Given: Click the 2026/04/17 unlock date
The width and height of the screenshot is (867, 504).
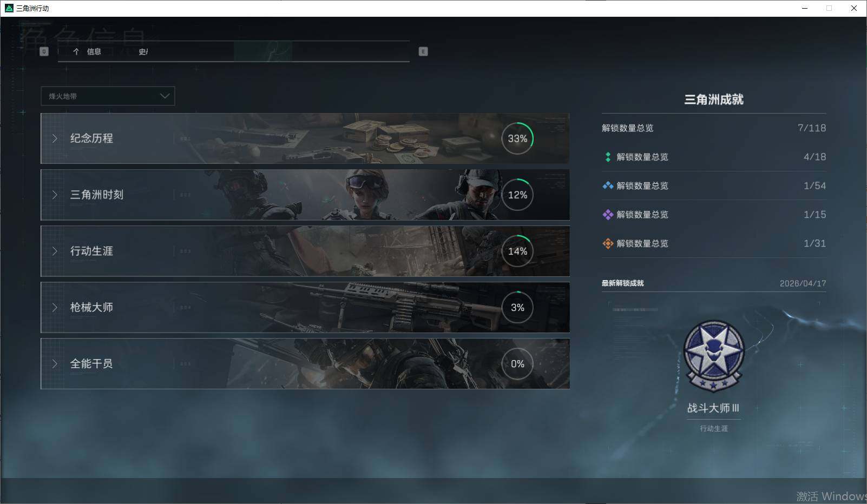Looking at the screenshot, I should coord(803,283).
